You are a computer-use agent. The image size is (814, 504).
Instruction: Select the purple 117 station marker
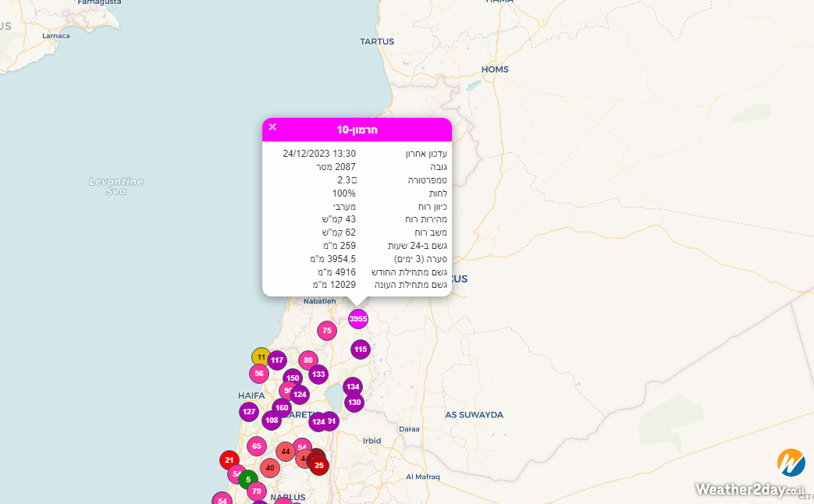(277, 360)
